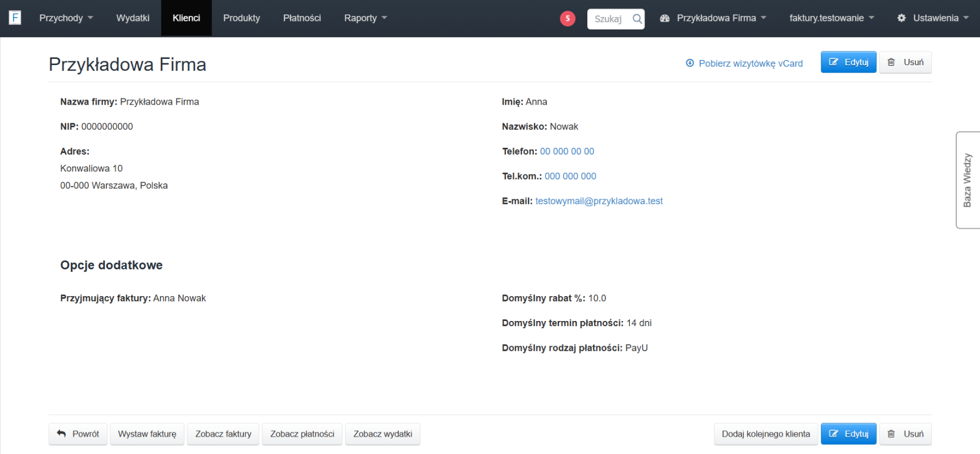Image resolution: width=980 pixels, height=454 pixels.
Task: Click the F logo home icon
Action: coord(15,18)
